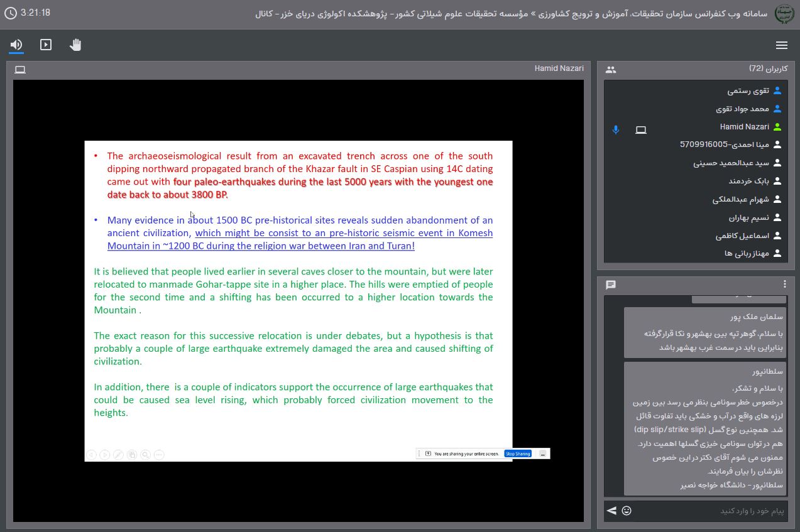Click the organization logo in the header
The image size is (800, 532).
click(x=784, y=14)
